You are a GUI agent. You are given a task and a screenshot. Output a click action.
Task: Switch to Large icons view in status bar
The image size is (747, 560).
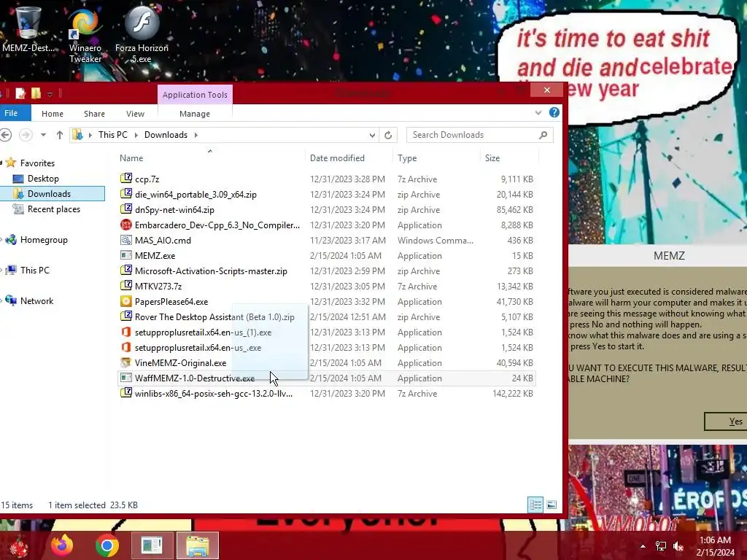pyautogui.click(x=551, y=505)
